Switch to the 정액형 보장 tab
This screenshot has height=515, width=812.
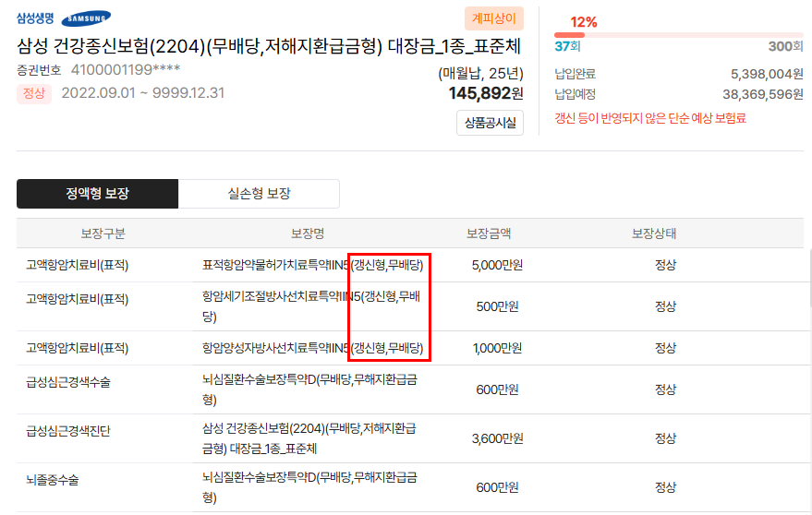coord(97,194)
